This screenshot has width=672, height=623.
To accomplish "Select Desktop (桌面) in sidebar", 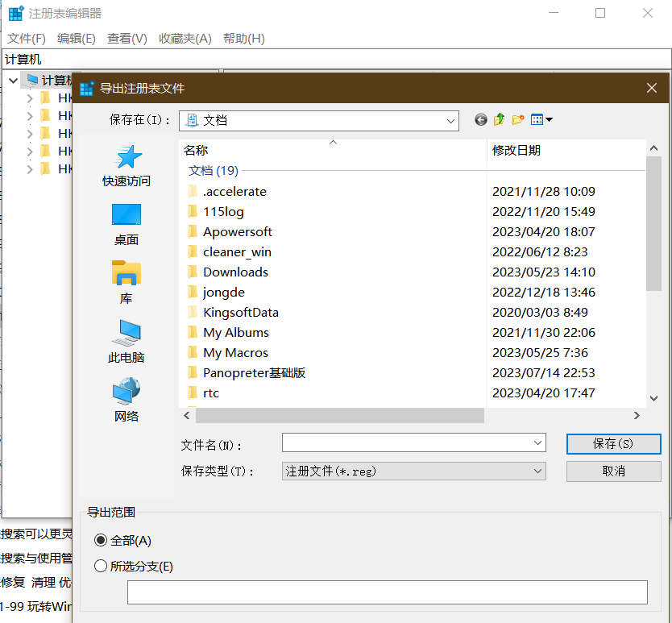I will [127, 224].
